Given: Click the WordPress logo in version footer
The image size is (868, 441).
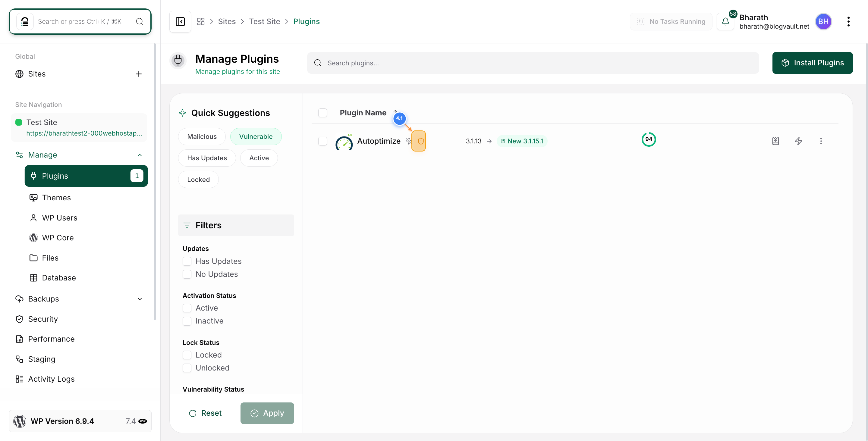Looking at the screenshot, I should tap(20, 421).
